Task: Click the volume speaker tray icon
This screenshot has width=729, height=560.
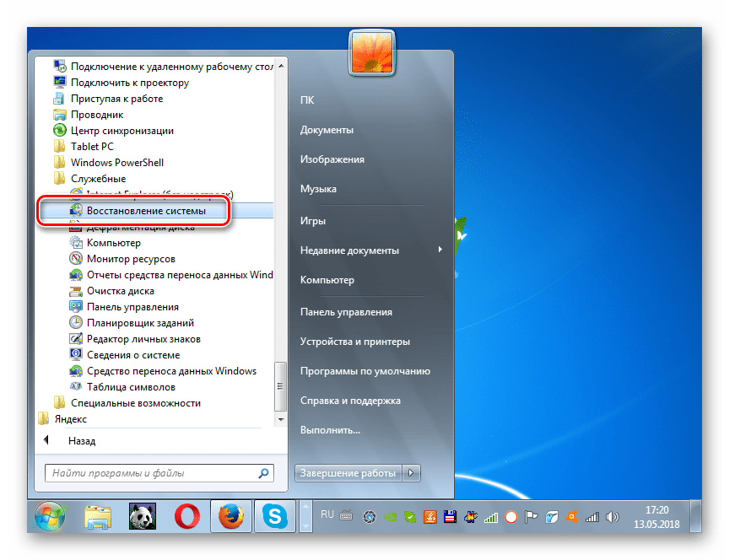Action: tap(613, 517)
